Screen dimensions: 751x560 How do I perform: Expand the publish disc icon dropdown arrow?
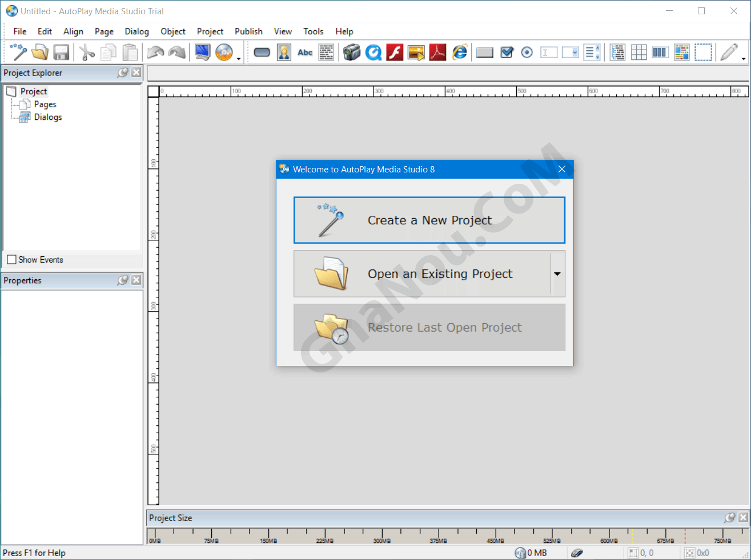(x=239, y=59)
